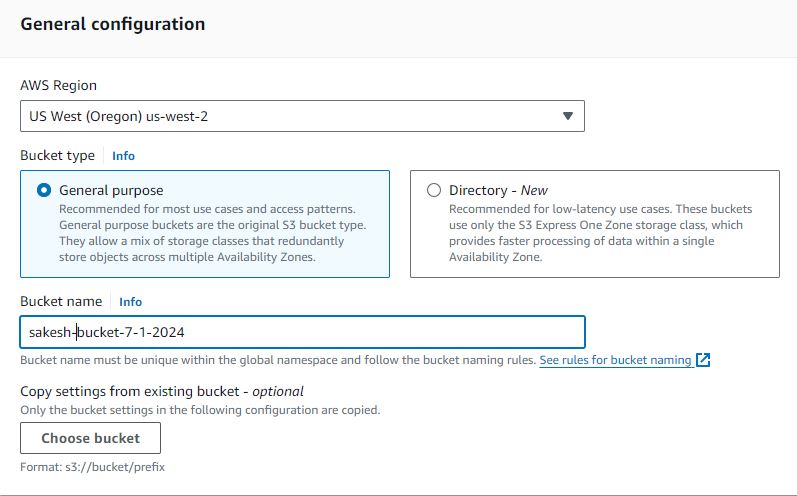Select the Directory radio button
This screenshot has width=797, height=496.
tap(434, 190)
